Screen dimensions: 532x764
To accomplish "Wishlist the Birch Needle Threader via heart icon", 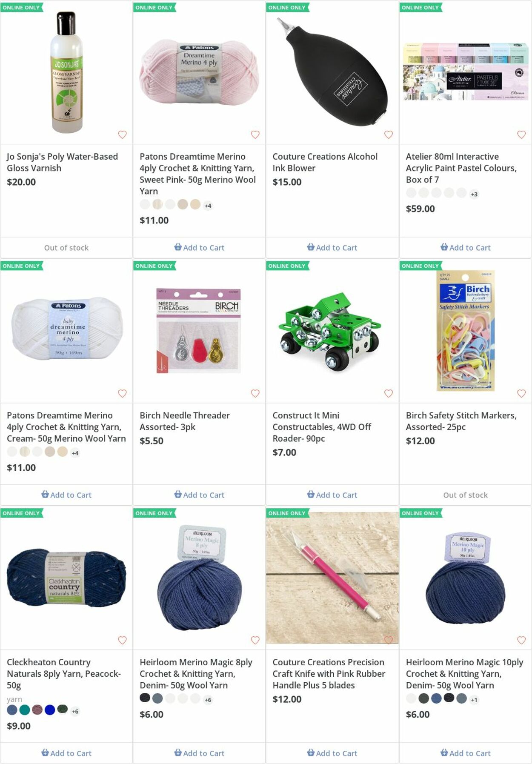I will coord(255,393).
